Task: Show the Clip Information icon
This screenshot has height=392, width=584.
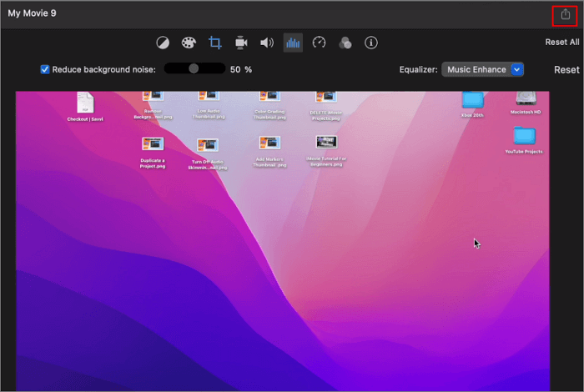Action: pyautogui.click(x=371, y=43)
